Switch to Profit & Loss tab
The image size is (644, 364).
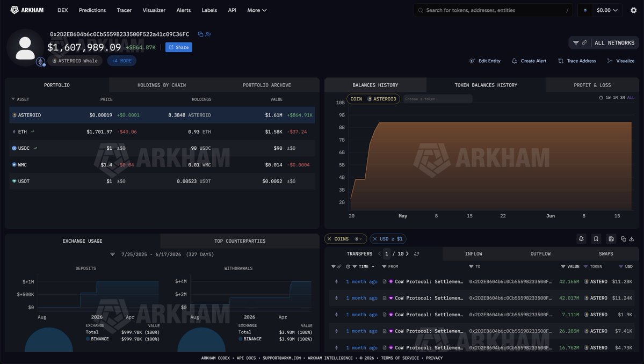[592, 85]
